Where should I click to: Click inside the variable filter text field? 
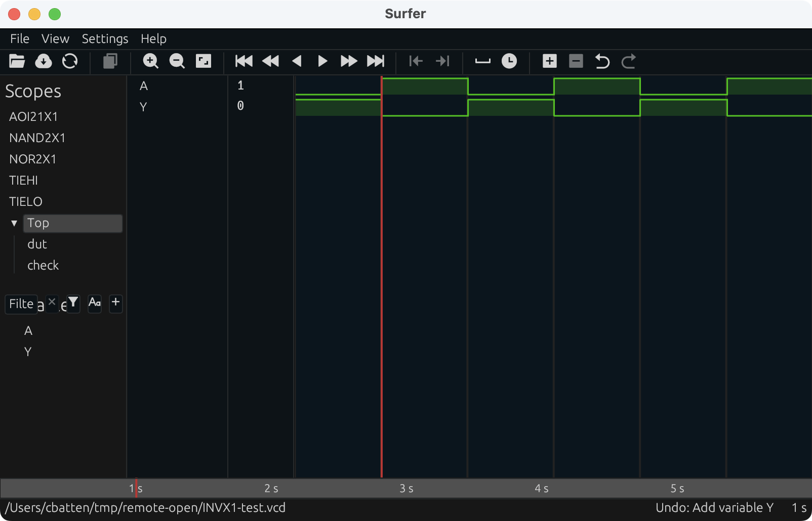click(x=21, y=304)
